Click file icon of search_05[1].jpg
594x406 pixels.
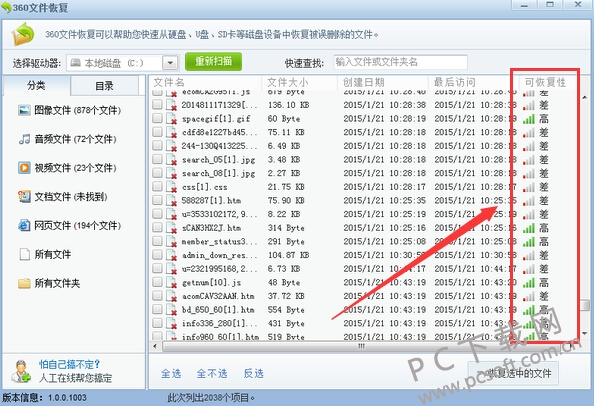click(172, 159)
